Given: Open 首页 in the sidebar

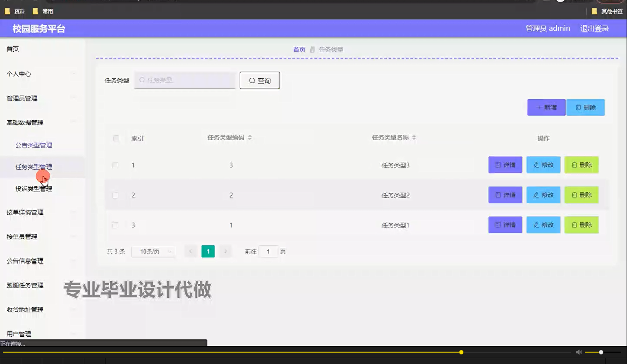Looking at the screenshot, I should point(13,49).
